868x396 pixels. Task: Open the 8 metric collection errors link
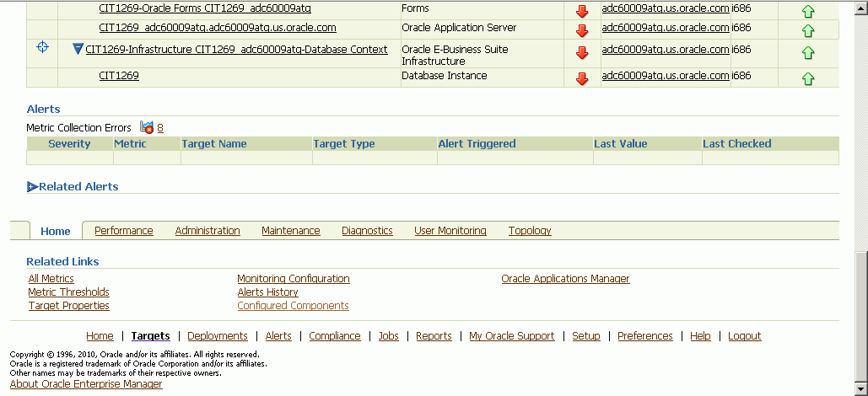[160, 128]
